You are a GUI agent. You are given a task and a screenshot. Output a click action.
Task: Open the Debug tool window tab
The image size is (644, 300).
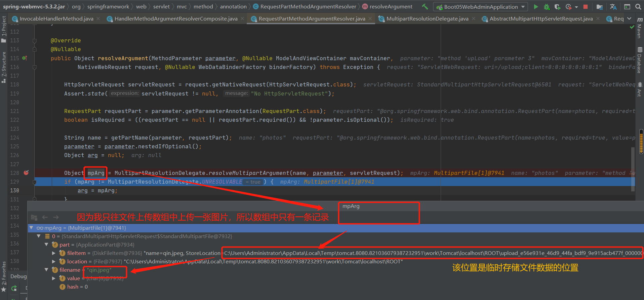click(18, 276)
